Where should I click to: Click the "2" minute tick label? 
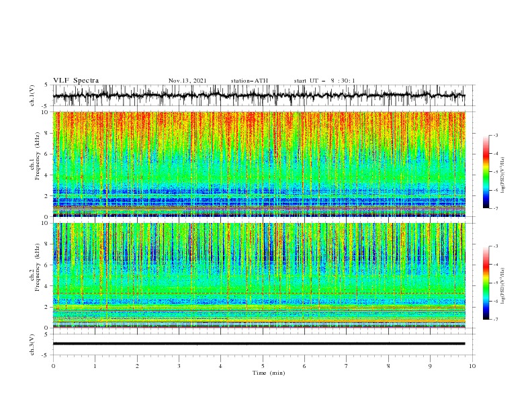click(137, 366)
